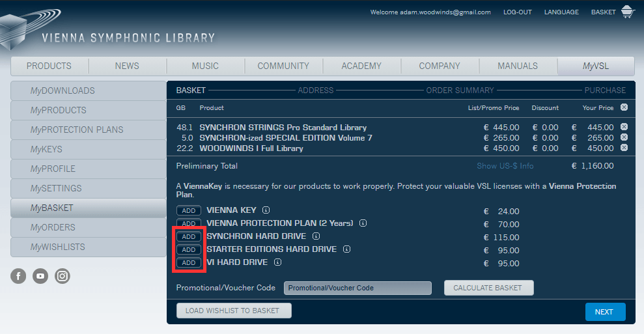The width and height of the screenshot is (644, 334).
Task: Proceed with the NEXT button
Action: tap(605, 312)
